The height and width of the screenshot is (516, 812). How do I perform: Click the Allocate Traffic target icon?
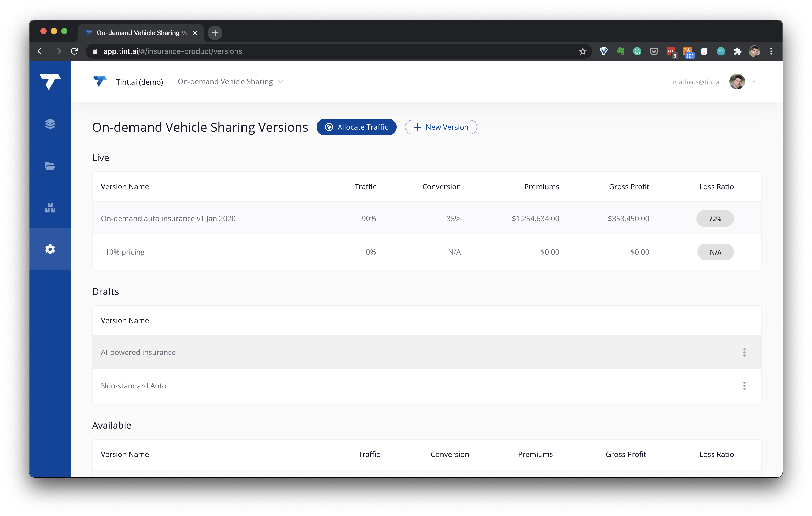pyautogui.click(x=329, y=127)
